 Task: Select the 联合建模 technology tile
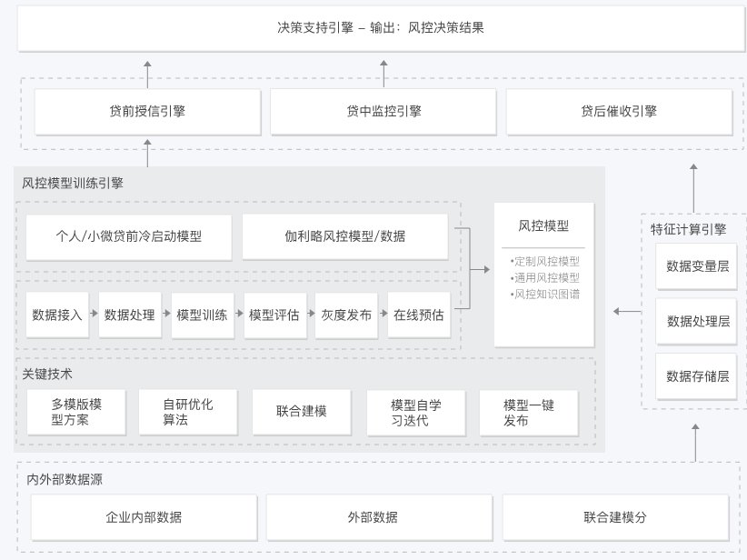tap(301, 412)
